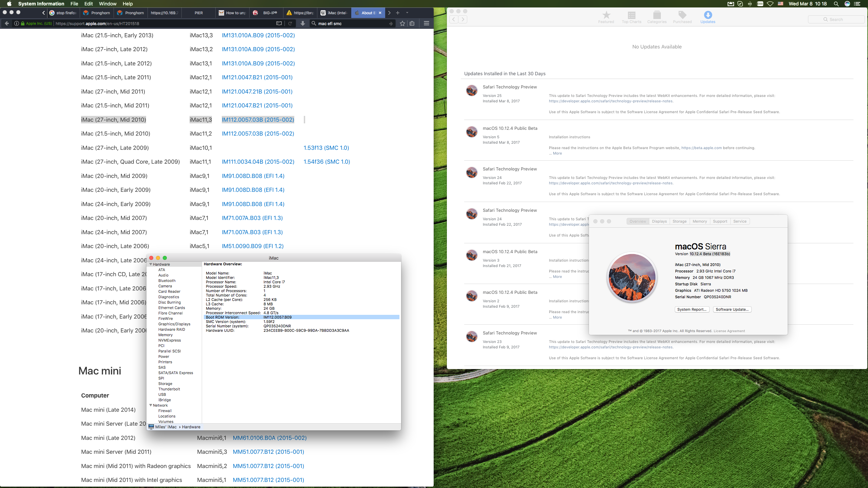This screenshot has width=868, height=488.
Task: Open 1.53f13 (SMC 1.0) link
Action: click(x=326, y=148)
